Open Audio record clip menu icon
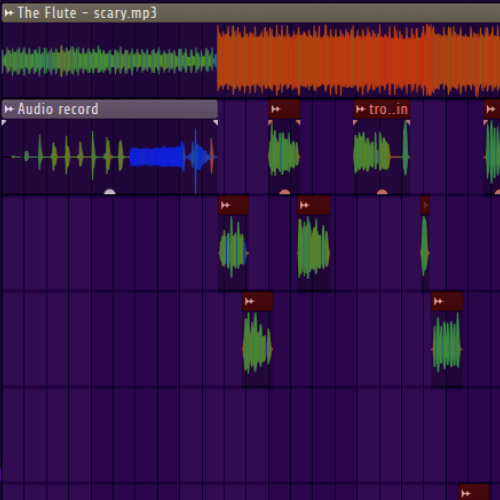 pyautogui.click(x=9, y=109)
